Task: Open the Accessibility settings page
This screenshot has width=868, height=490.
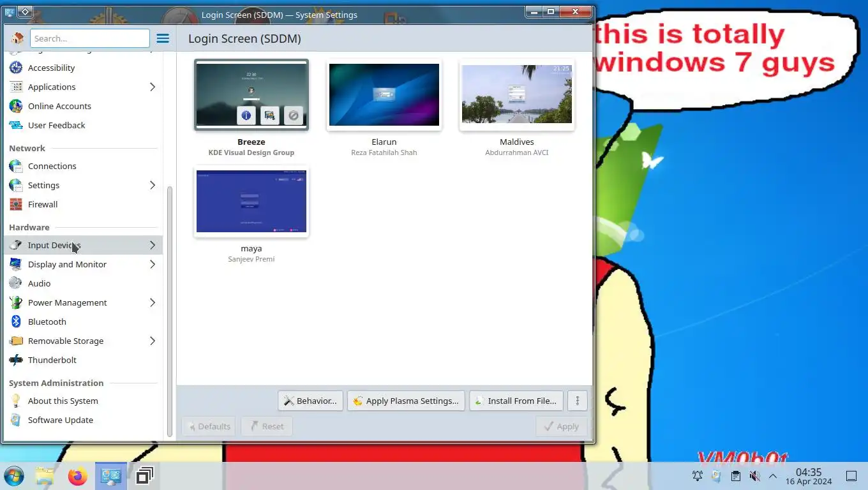Action: click(x=84, y=68)
